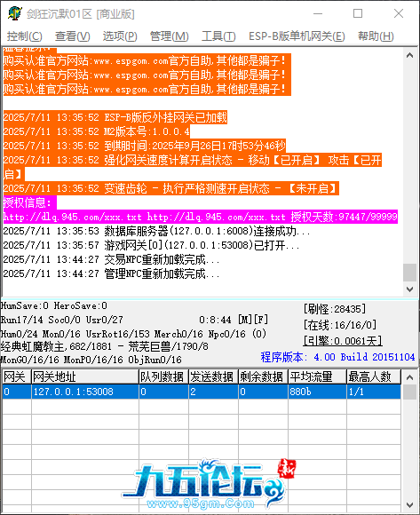Click log pane scroll down arrow
Viewport: 420px width, 515px height.
point(409,289)
